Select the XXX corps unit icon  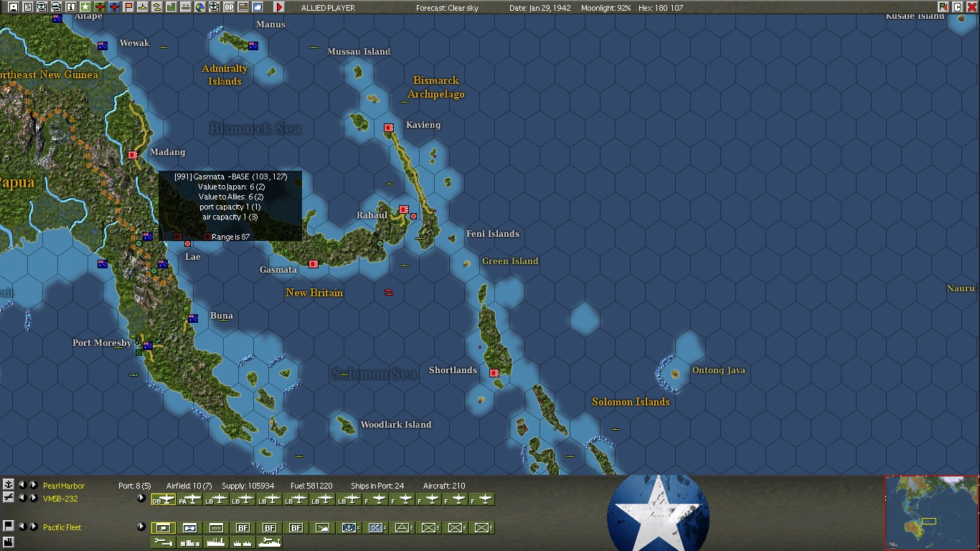tap(217, 528)
